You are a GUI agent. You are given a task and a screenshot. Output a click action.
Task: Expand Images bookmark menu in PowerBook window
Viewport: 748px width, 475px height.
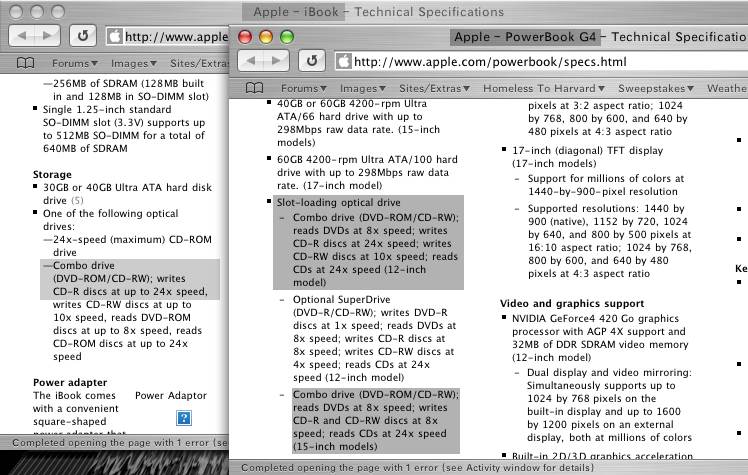[363, 88]
